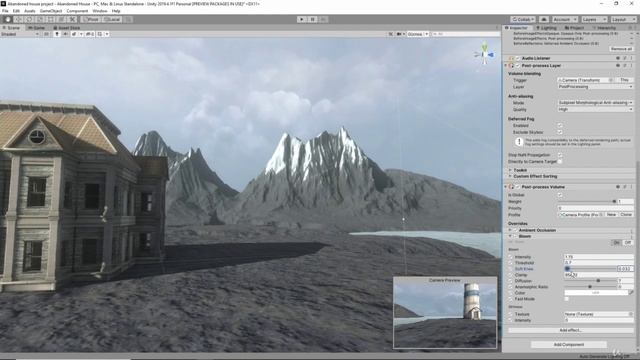Toggle Stop NaN Propagation checkbox
The image size is (640, 360).
click(x=560, y=155)
